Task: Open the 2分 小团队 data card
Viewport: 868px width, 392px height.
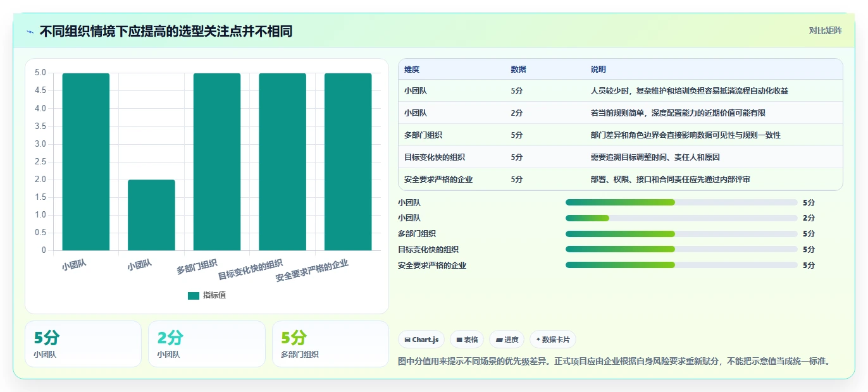Action: tap(207, 344)
